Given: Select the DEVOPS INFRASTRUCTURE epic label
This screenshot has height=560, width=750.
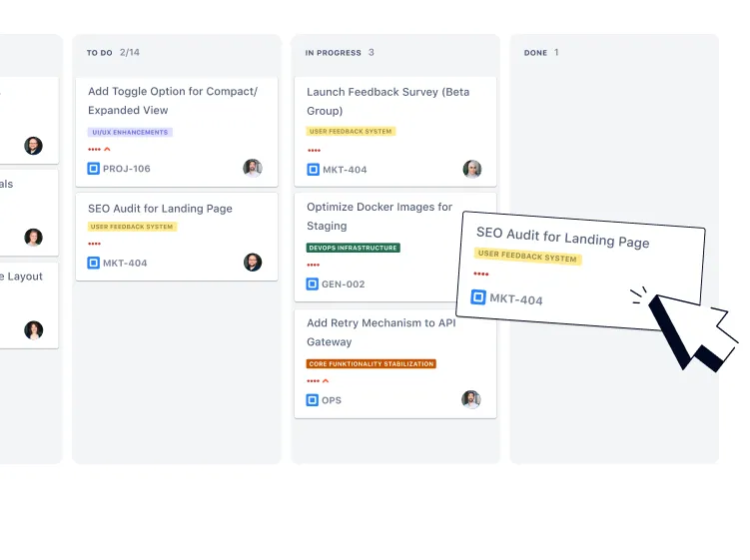Looking at the screenshot, I should 353,248.
